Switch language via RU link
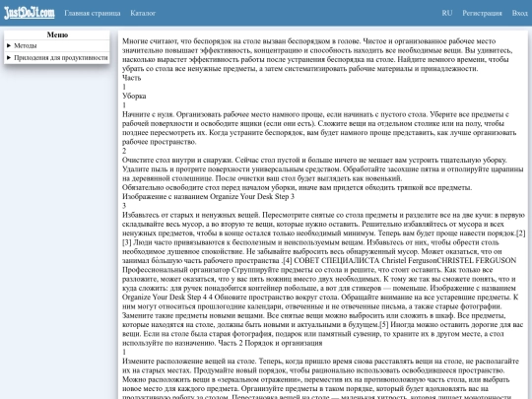 click(x=447, y=13)
